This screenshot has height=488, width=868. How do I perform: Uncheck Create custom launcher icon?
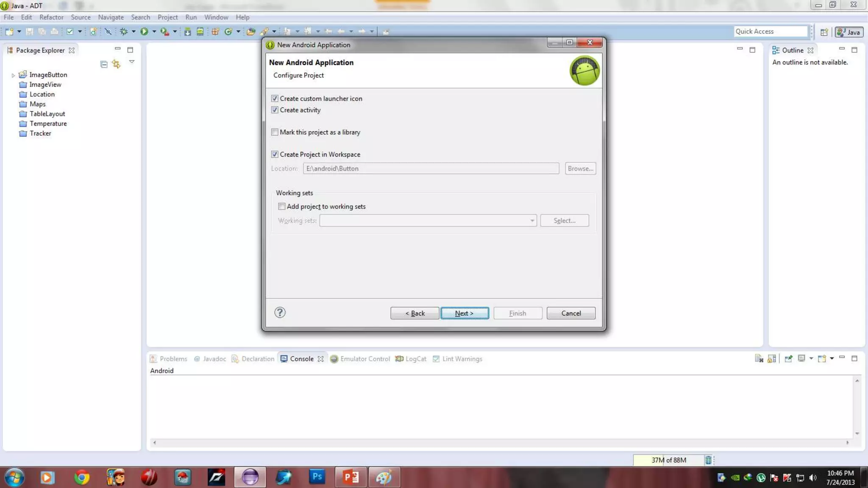point(275,98)
